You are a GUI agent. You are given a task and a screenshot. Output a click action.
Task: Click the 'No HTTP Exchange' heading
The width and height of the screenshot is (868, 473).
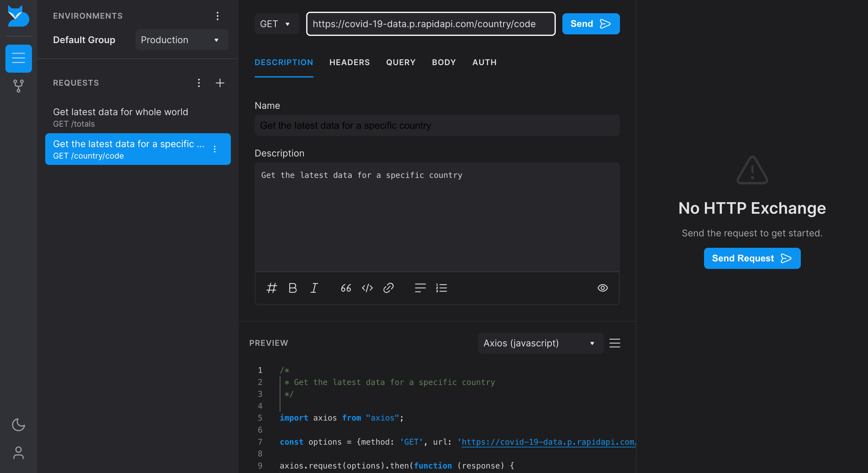(x=752, y=208)
